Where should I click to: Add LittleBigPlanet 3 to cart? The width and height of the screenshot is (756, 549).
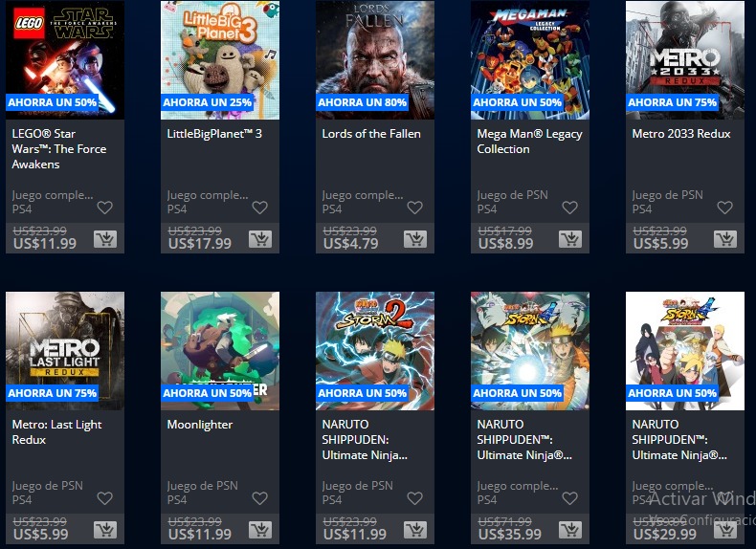point(260,239)
